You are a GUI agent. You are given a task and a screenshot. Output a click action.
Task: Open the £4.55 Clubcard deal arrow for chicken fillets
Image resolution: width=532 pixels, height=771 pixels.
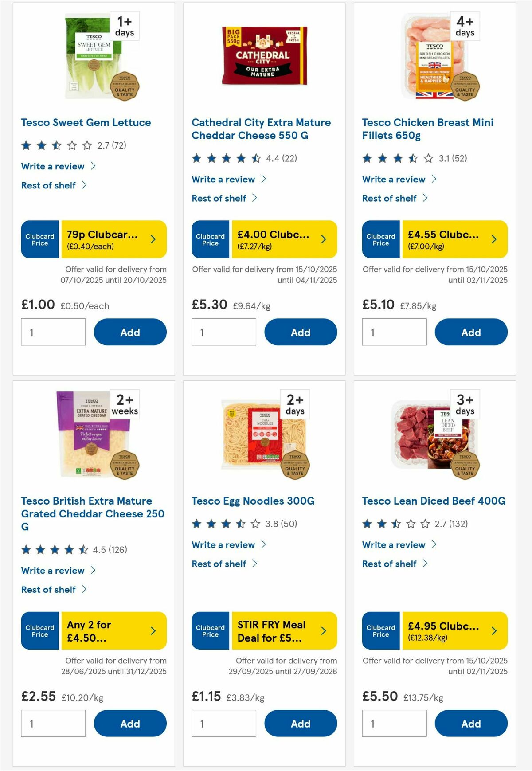(x=493, y=239)
